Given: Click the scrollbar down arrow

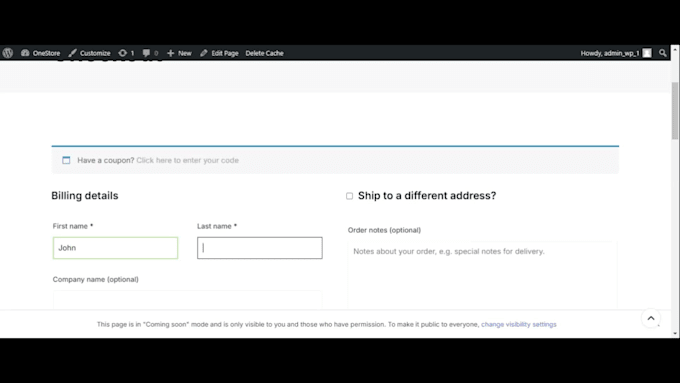Looking at the screenshot, I should pyautogui.click(x=675, y=334).
